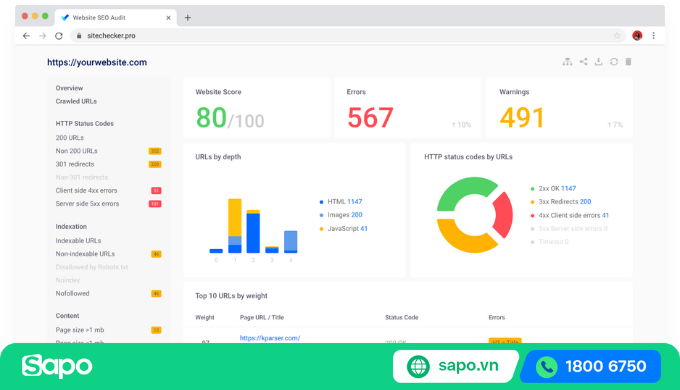Click the red donut chart segment
Screen dimensions: 680x390
coord(504,215)
